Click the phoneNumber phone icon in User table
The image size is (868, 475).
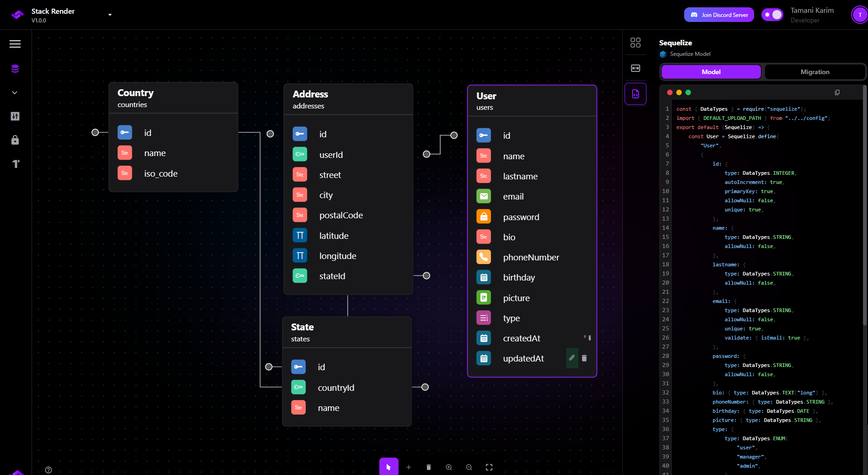pos(484,257)
